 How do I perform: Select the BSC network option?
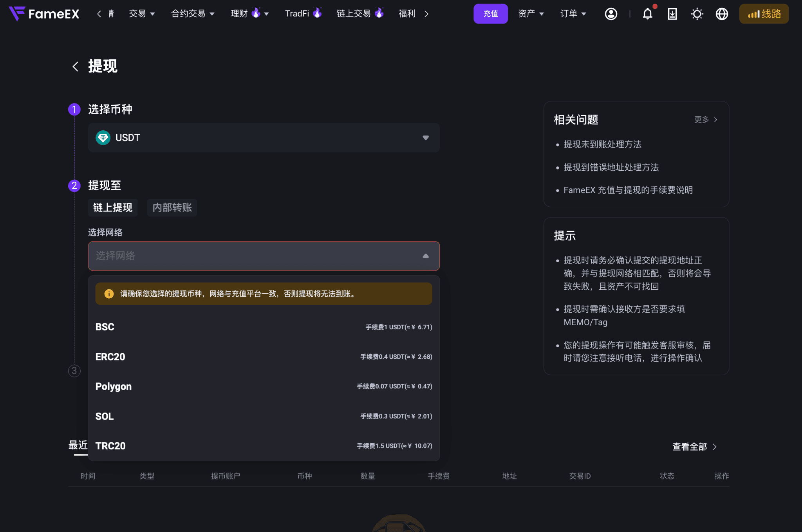[x=264, y=327]
